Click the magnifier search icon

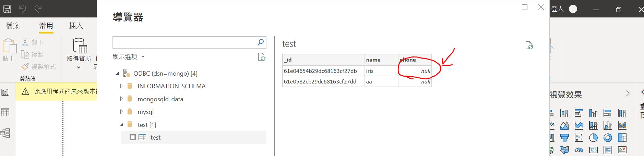pyautogui.click(x=261, y=42)
